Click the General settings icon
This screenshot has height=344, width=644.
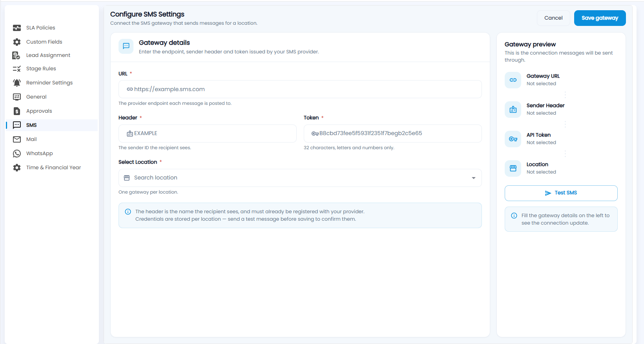[17, 97]
